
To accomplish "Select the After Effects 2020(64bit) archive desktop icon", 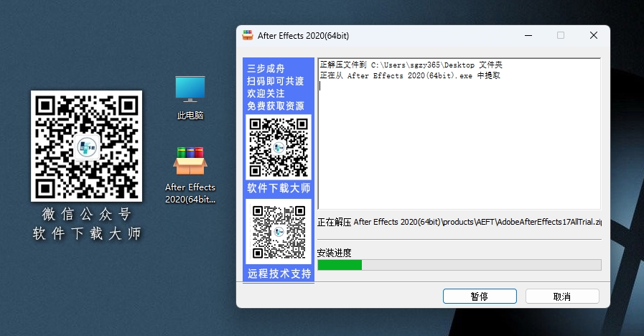I will pyautogui.click(x=190, y=175).
